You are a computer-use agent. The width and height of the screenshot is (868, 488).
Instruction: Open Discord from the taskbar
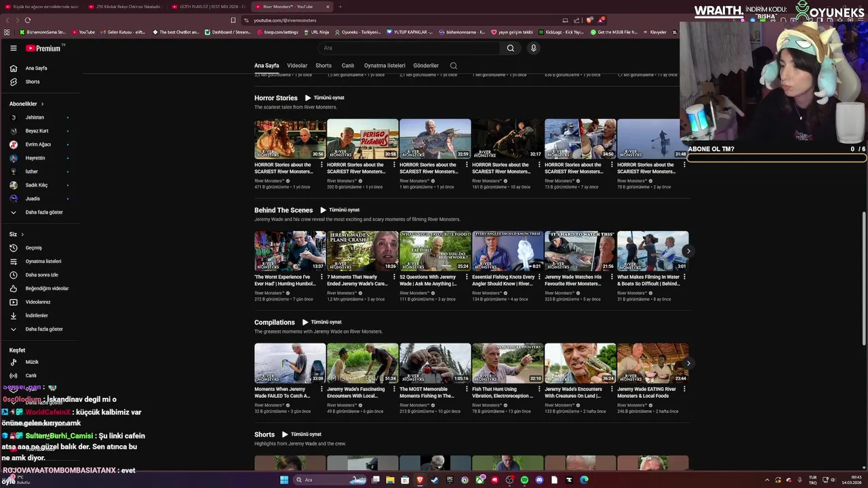point(539,480)
